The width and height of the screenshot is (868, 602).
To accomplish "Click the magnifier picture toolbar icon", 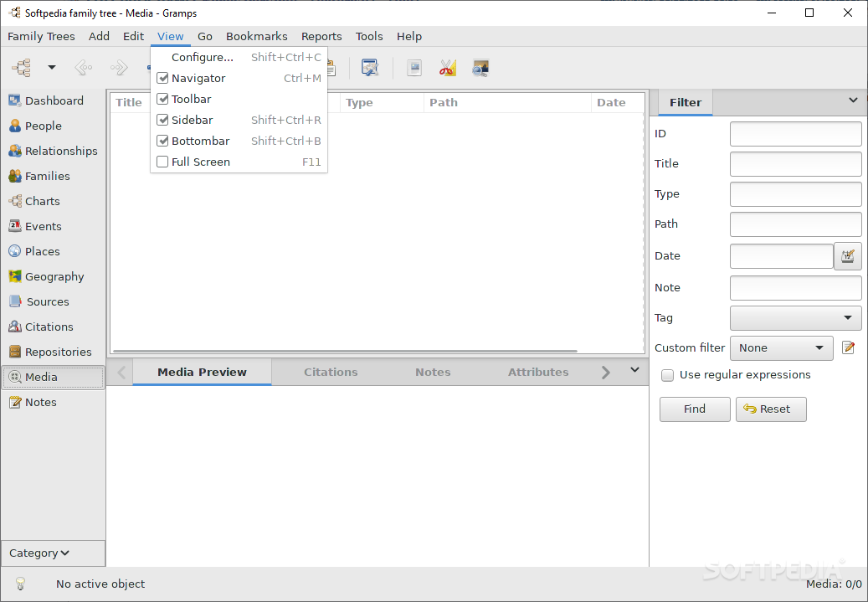I will [480, 68].
